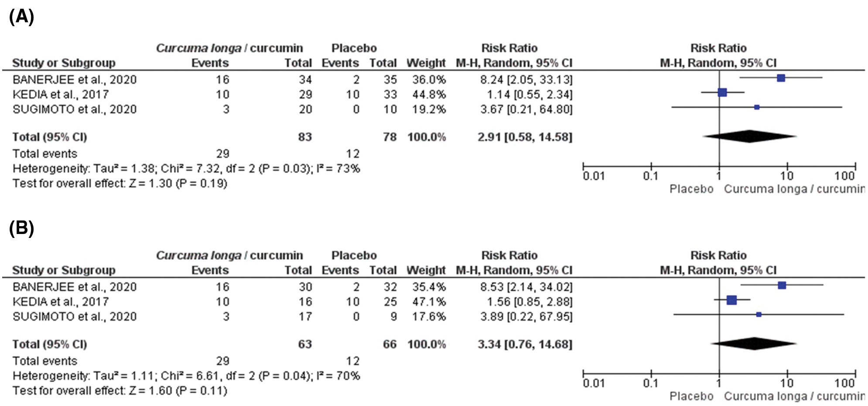The height and width of the screenshot is (406, 868).
Task: Click the KEDIA blue square in panel B plot
Action: pos(732,300)
